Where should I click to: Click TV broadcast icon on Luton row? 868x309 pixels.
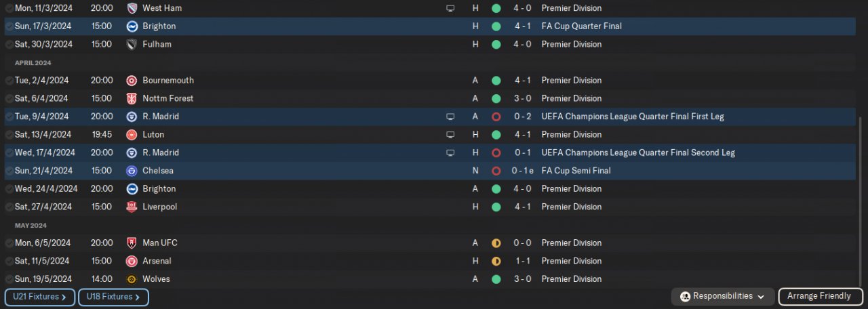(450, 135)
